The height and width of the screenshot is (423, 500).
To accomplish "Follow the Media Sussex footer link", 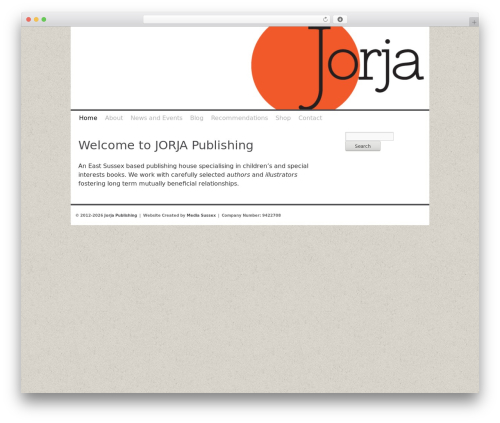I will 201,215.
